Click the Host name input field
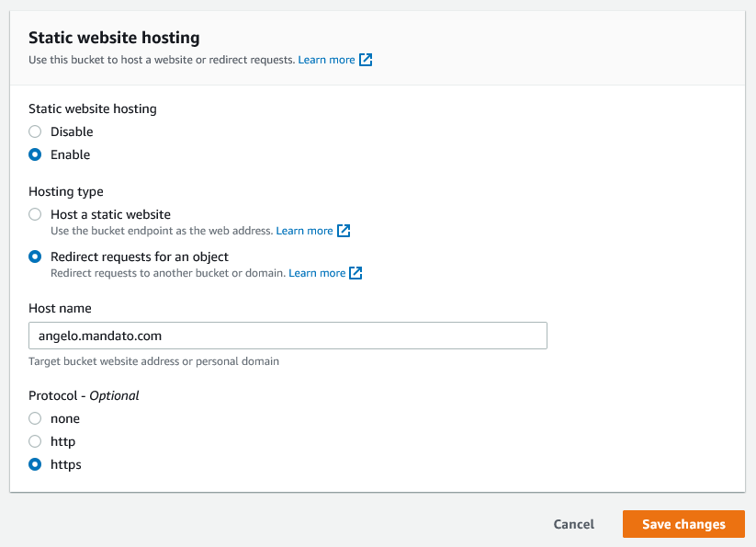This screenshot has height=547, width=756. (x=288, y=336)
